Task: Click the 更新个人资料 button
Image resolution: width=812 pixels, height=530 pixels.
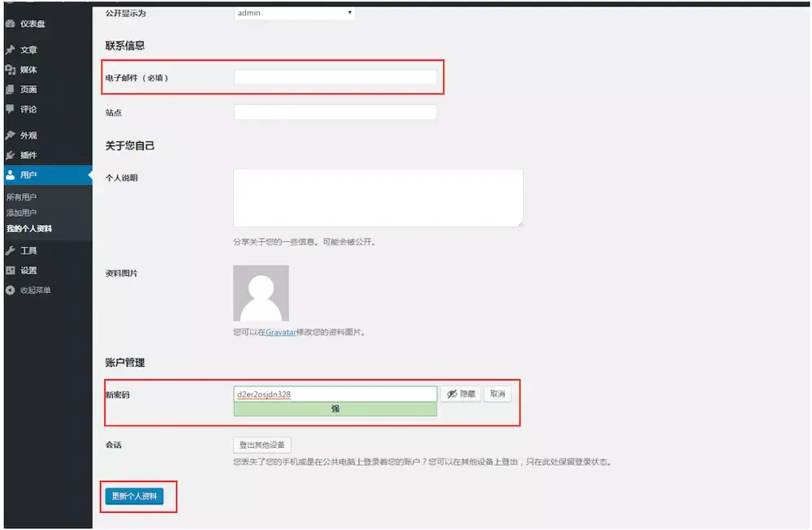Action: (134, 497)
